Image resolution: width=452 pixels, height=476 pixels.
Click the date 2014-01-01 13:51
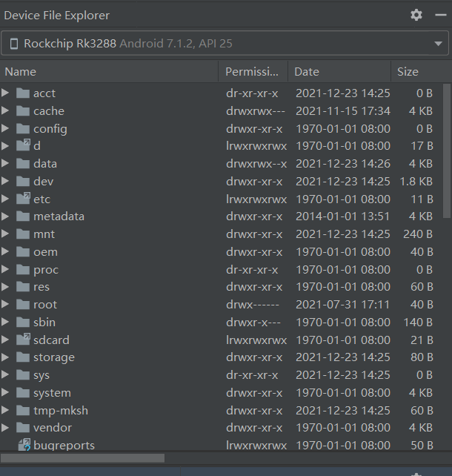[x=343, y=216]
